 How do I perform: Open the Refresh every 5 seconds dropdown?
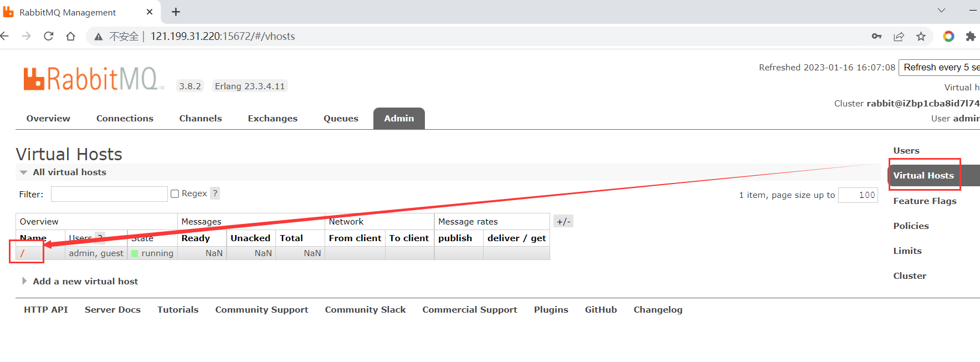coord(939,67)
